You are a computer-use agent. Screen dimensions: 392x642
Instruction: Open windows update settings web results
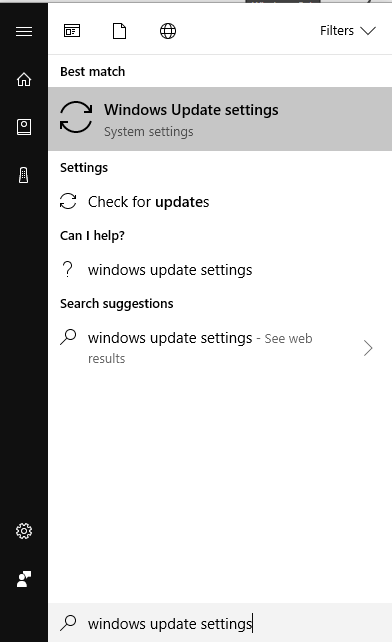coord(220,348)
